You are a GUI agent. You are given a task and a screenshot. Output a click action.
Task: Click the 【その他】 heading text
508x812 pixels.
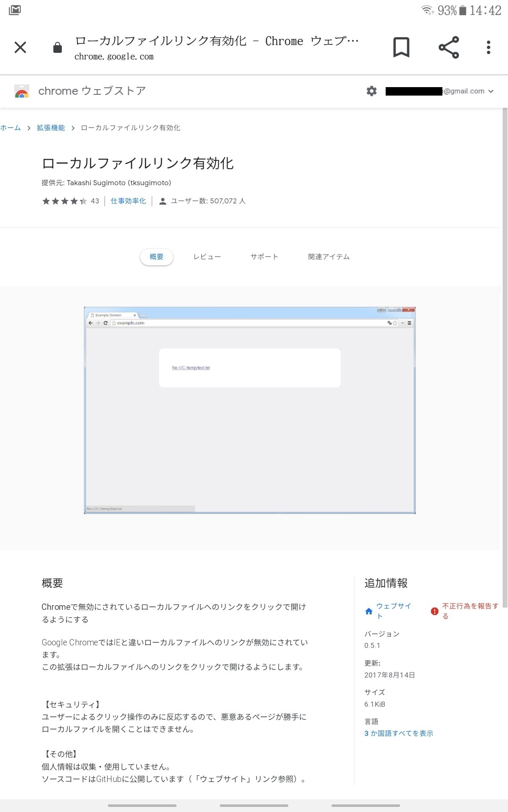60,754
